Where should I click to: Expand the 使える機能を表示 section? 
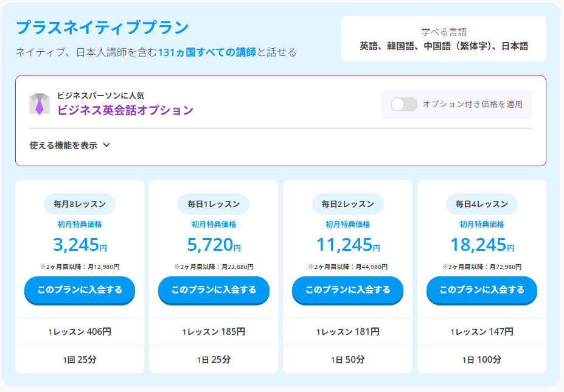pyautogui.click(x=69, y=145)
